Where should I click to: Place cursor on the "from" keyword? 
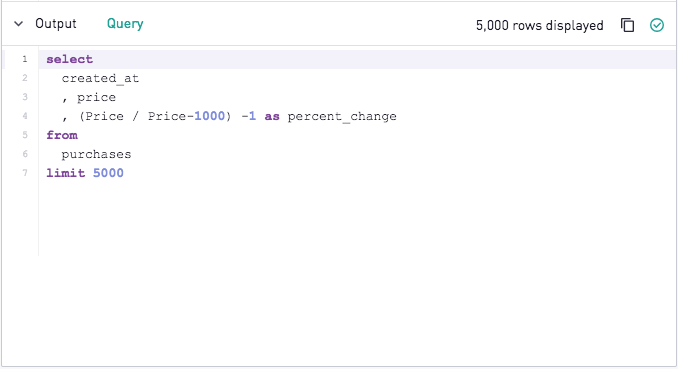(62, 135)
